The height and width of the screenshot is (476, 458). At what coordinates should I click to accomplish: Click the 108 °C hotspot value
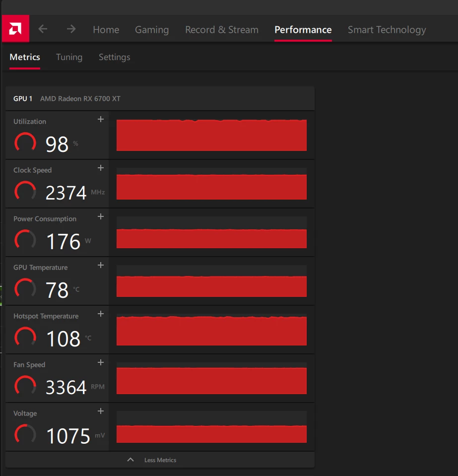[69, 339]
